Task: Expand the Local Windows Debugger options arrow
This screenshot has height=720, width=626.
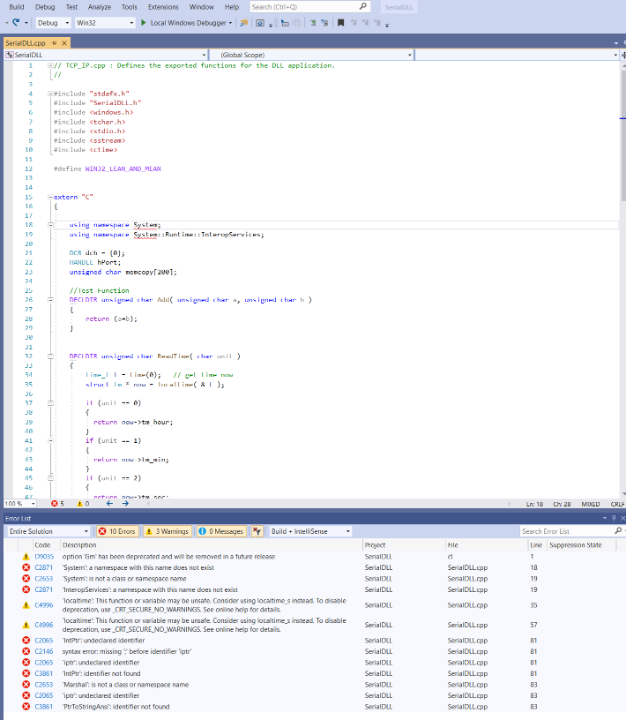Action: coord(230,22)
